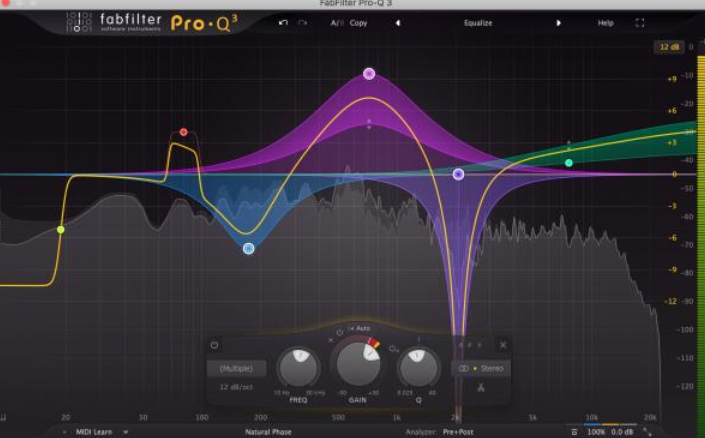Undo the last edit
The width and height of the screenshot is (705, 438).
click(x=283, y=22)
